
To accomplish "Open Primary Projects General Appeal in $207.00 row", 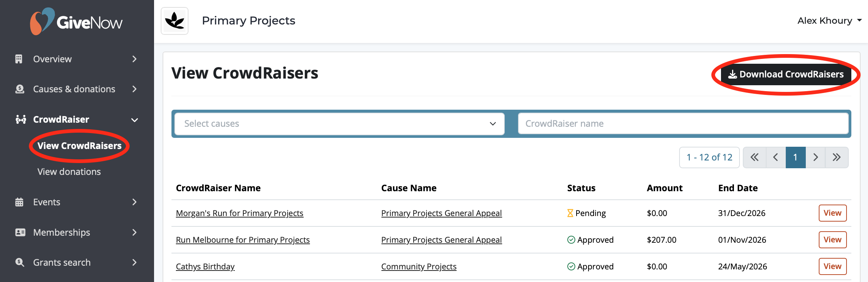I will [441, 240].
